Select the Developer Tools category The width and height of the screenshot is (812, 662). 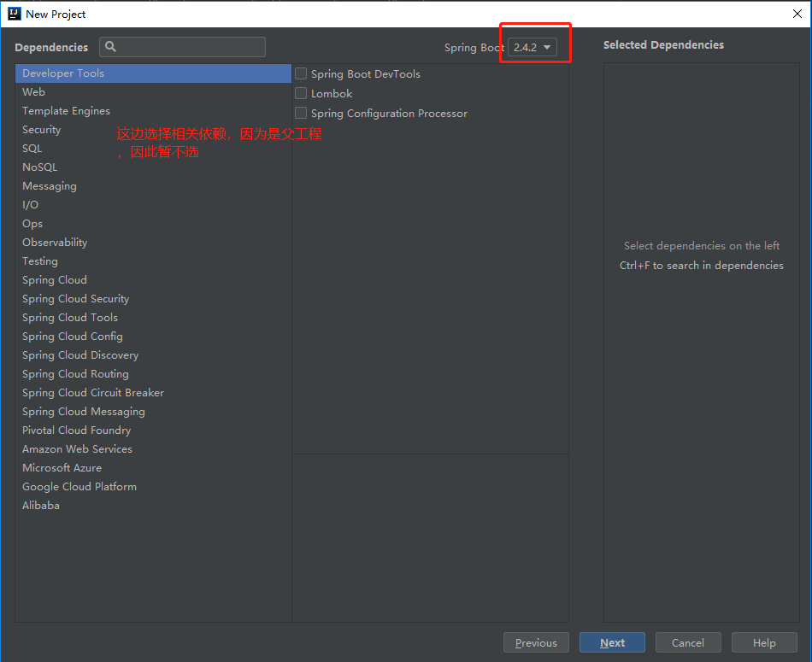coord(153,73)
